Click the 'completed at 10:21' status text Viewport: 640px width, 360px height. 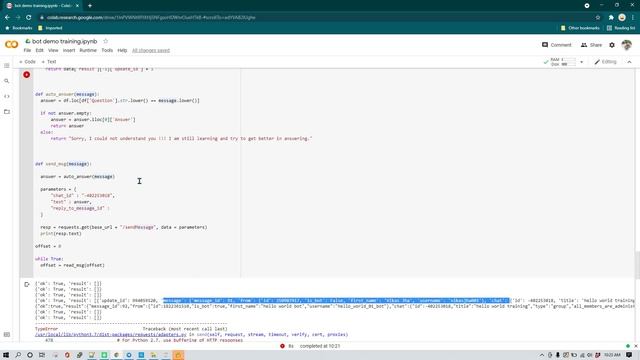(320, 346)
